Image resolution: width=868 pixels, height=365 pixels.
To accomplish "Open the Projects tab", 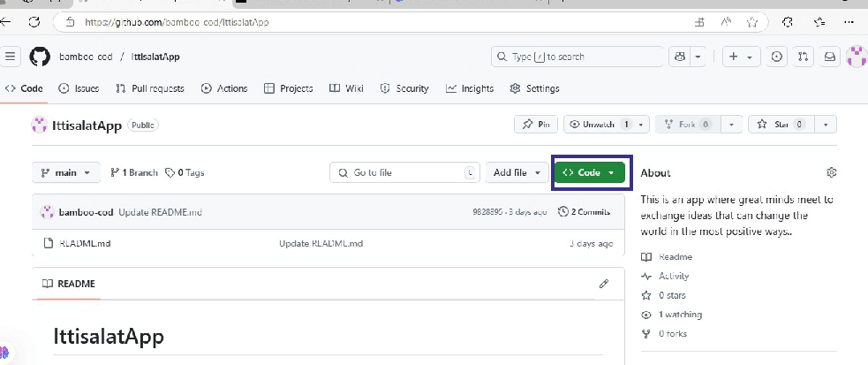I will (x=289, y=88).
